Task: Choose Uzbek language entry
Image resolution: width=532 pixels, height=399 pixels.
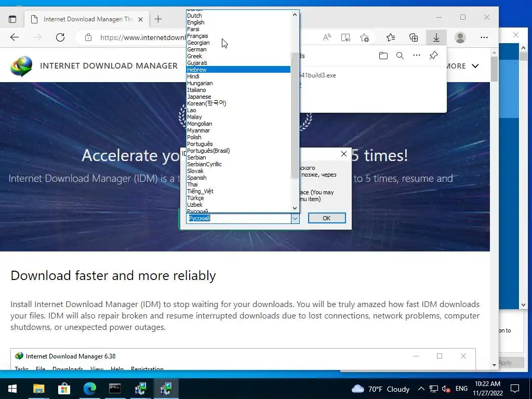Action: pyautogui.click(x=238, y=205)
